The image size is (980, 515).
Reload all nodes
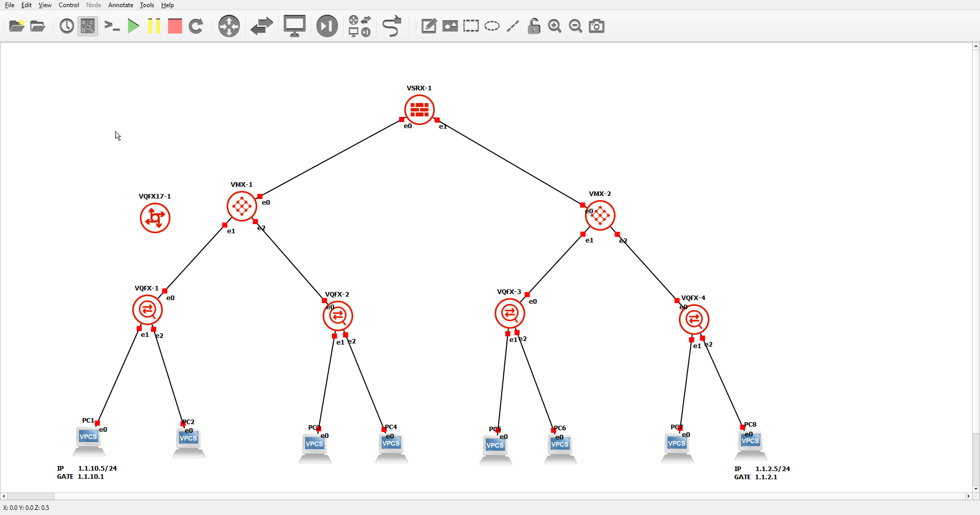pos(196,26)
